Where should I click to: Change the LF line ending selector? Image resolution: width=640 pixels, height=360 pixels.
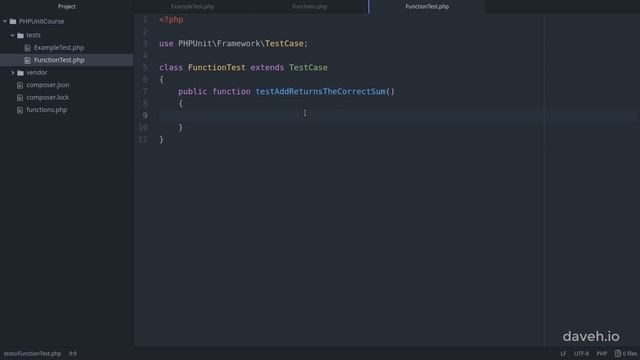563,353
